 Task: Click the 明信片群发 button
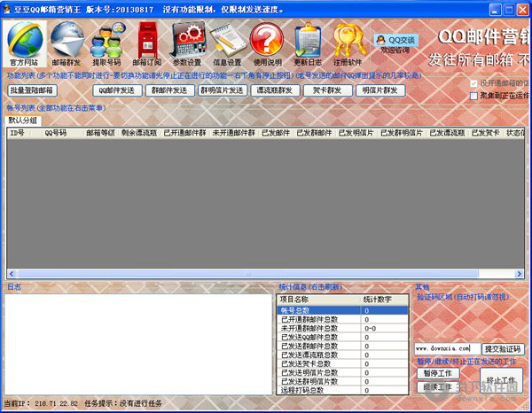pos(380,90)
